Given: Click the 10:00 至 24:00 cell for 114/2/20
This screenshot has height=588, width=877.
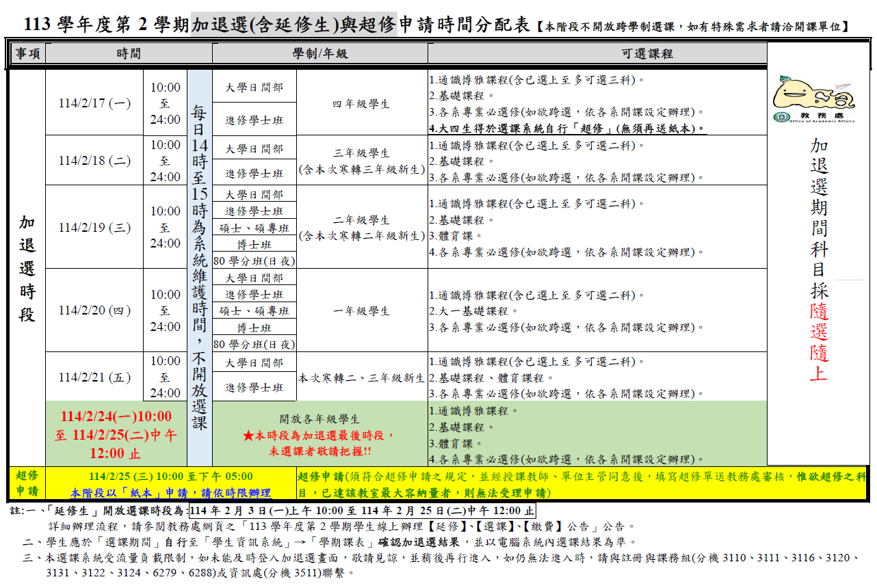Looking at the screenshot, I should (166, 310).
